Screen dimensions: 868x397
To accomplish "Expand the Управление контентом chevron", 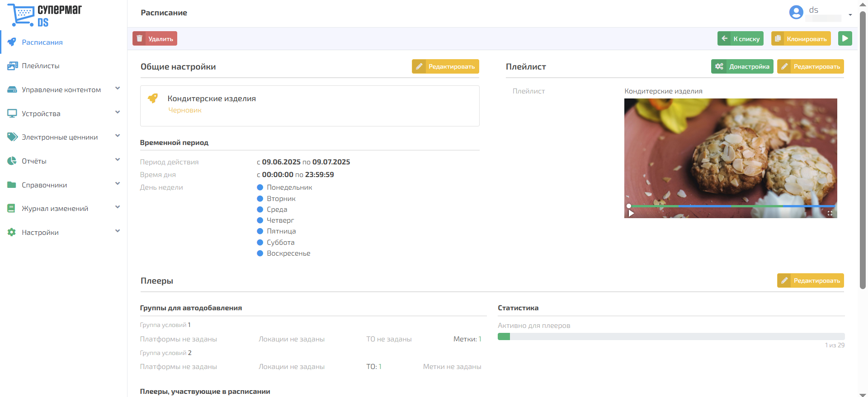I will (118, 89).
